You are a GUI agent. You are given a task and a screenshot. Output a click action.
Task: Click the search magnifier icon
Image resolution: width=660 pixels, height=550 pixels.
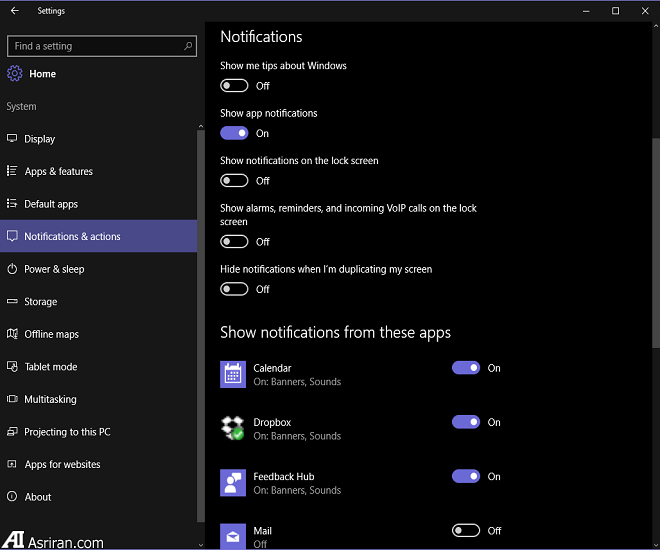click(188, 46)
